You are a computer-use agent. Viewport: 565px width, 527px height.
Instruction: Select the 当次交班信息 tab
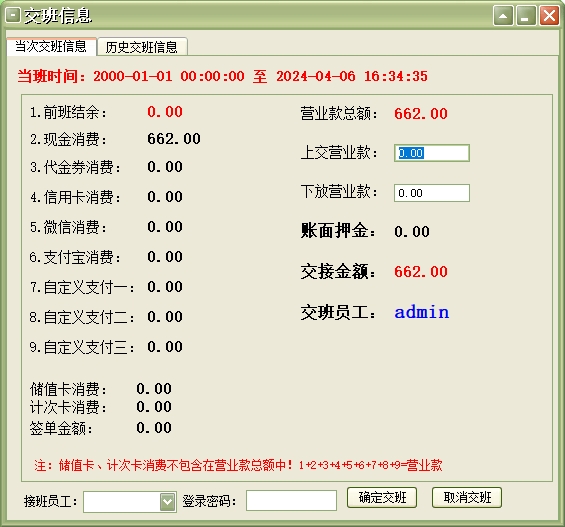(x=51, y=46)
